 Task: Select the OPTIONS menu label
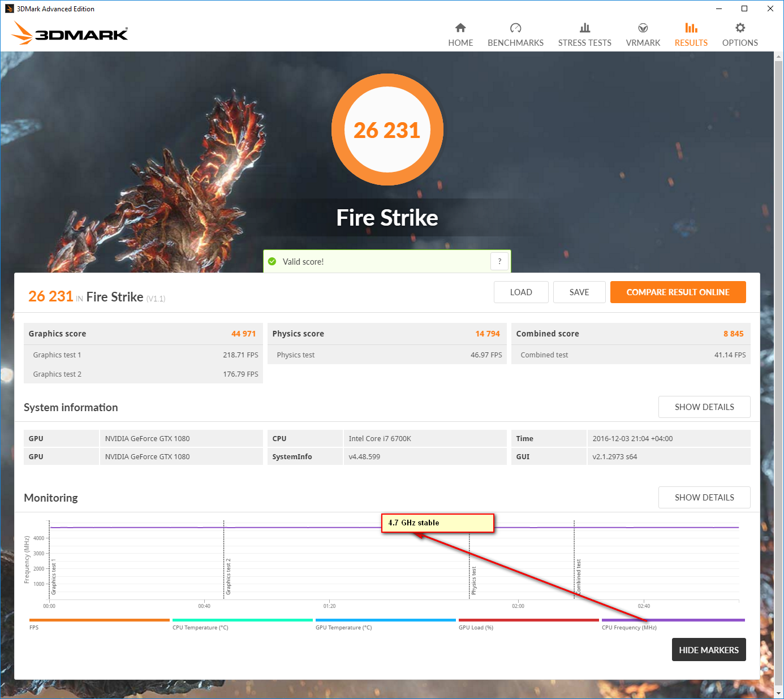pyautogui.click(x=740, y=43)
